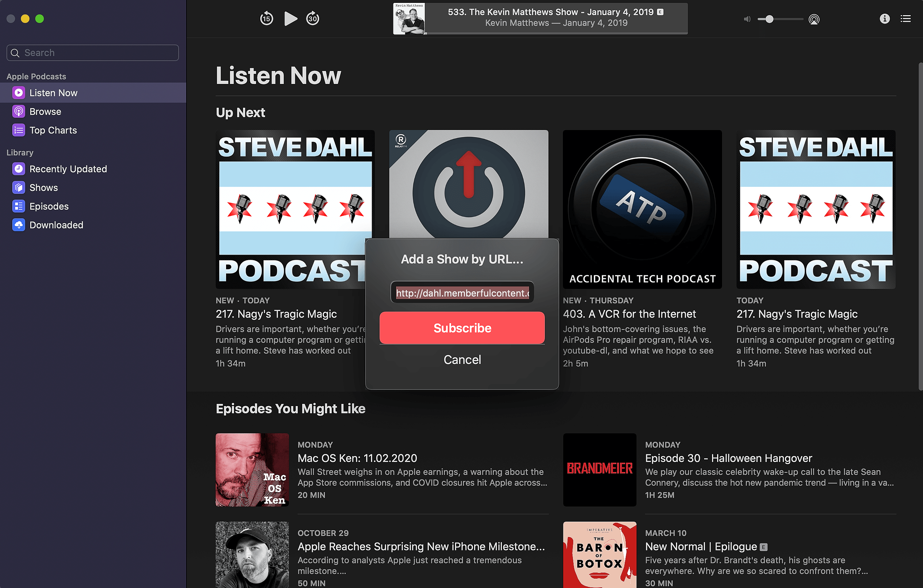Click 'Wall Street weighs in on Apple earnings' description
Viewport: 923px width, 588px height.
[423, 477]
